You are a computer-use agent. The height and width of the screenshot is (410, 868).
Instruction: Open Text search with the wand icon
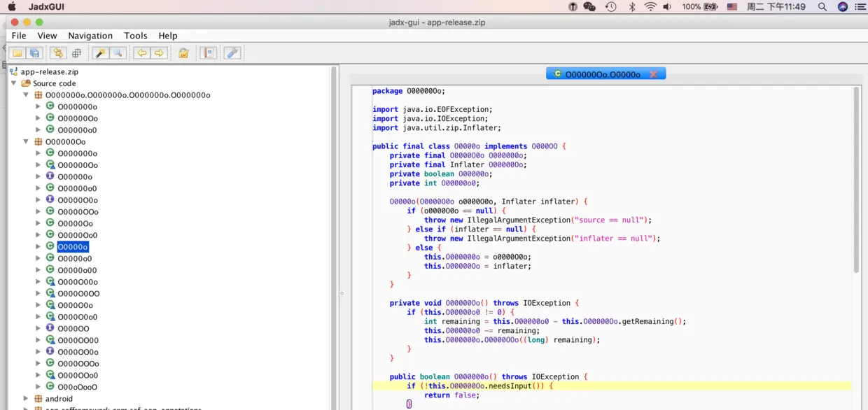pos(101,53)
